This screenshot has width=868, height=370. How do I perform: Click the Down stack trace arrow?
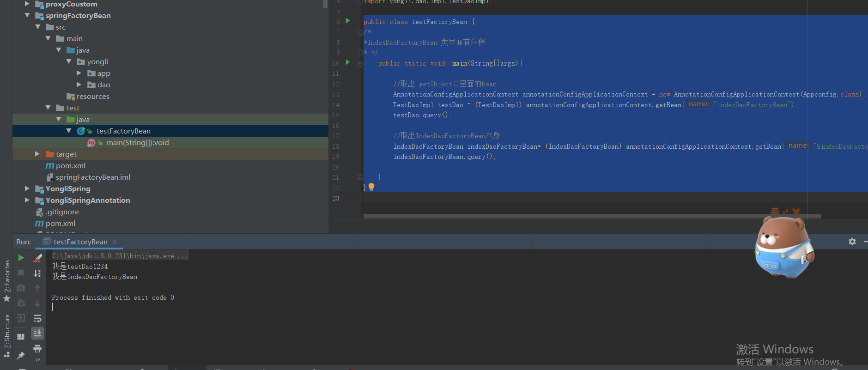tap(38, 303)
